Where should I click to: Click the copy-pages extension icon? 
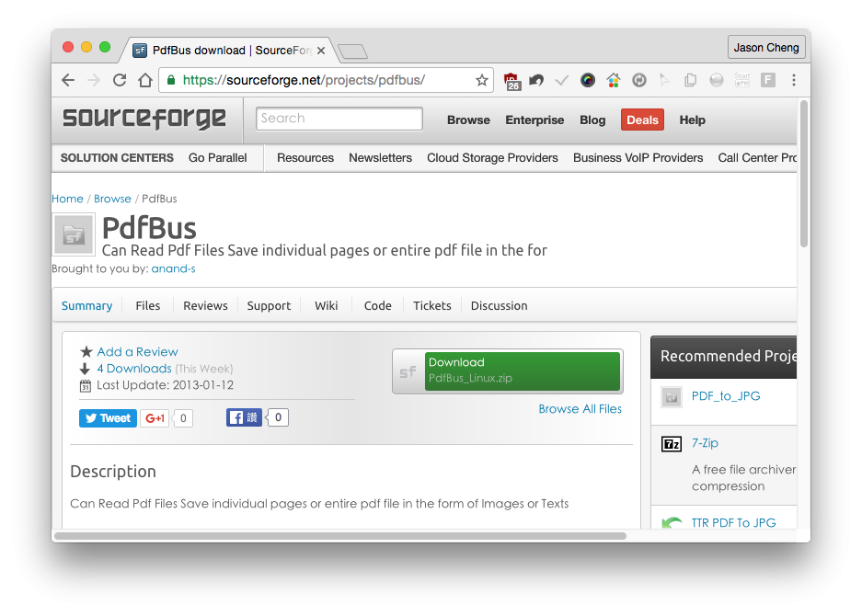[691, 80]
